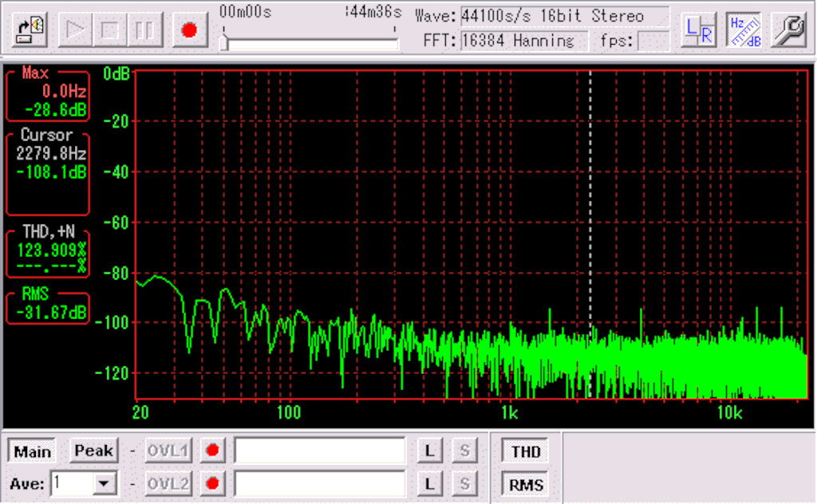Click the 10k label on the frequency axis
The image size is (817, 504).
[x=730, y=413]
